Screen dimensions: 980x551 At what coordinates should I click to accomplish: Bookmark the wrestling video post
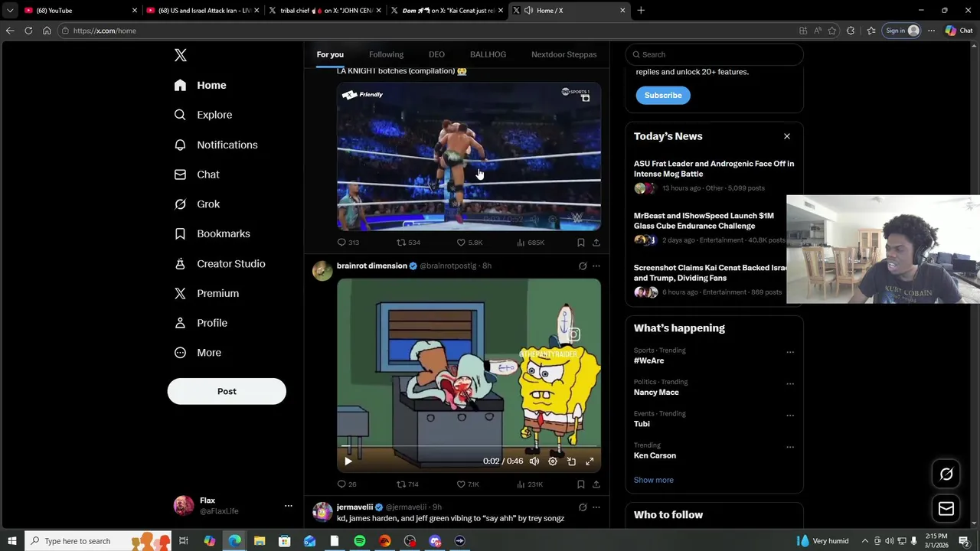coord(581,243)
